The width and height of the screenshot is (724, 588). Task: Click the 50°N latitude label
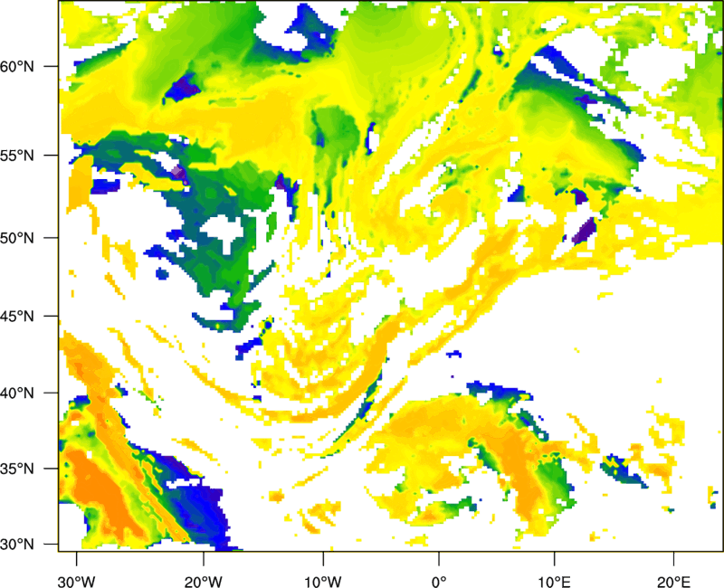tap(17, 238)
